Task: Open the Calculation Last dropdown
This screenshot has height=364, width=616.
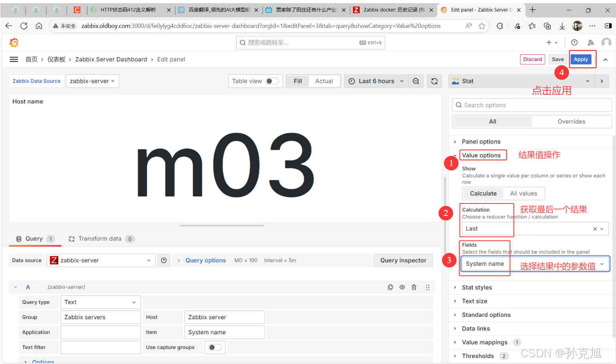Action: click(535, 229)
